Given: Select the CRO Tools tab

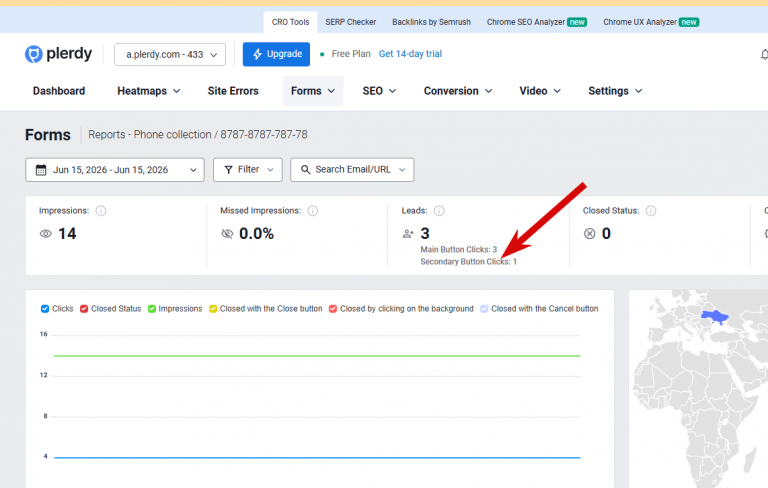Looking at the screenshot, I should coord(290,22).
